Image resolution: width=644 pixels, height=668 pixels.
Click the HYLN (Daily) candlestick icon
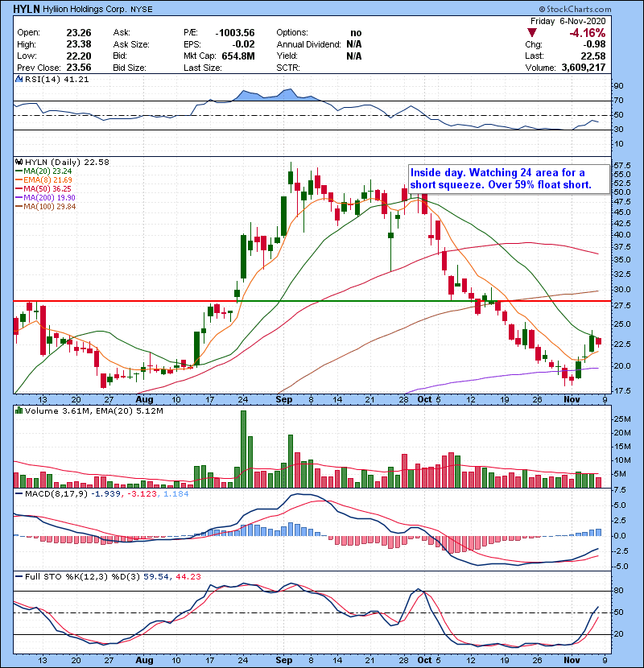pyautogui.click(x=19, y=162)
